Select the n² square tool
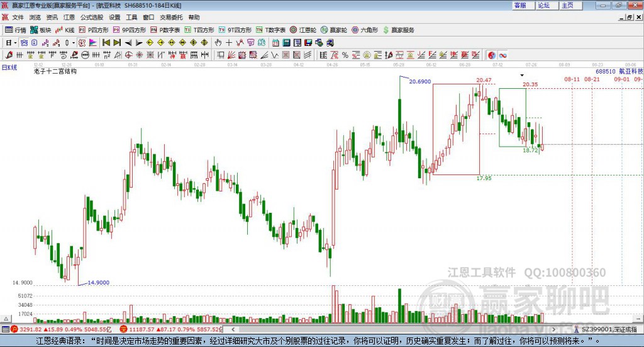 click(x=107, y=55)
